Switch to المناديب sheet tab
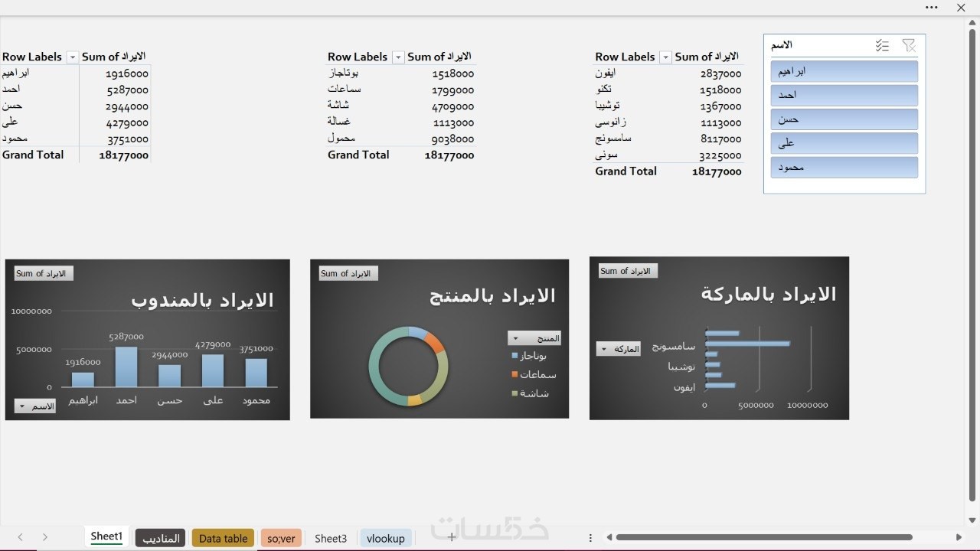The height and width of the screenshot is (551, 980). 161,538
